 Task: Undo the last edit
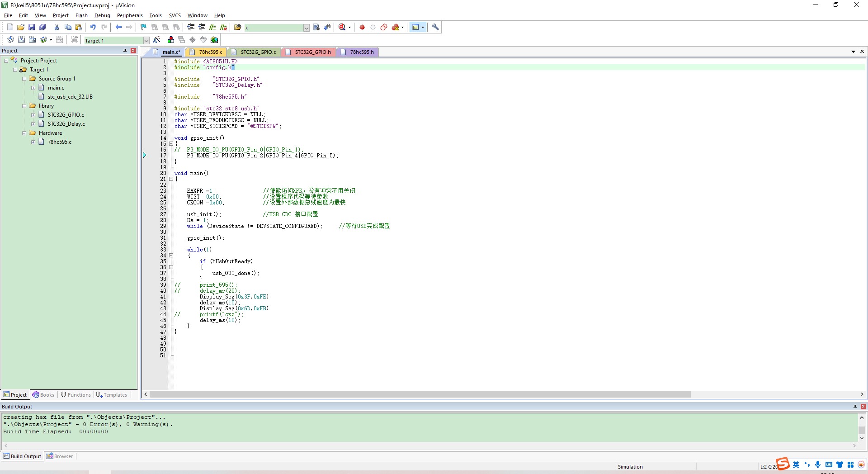tap(93, 27)
